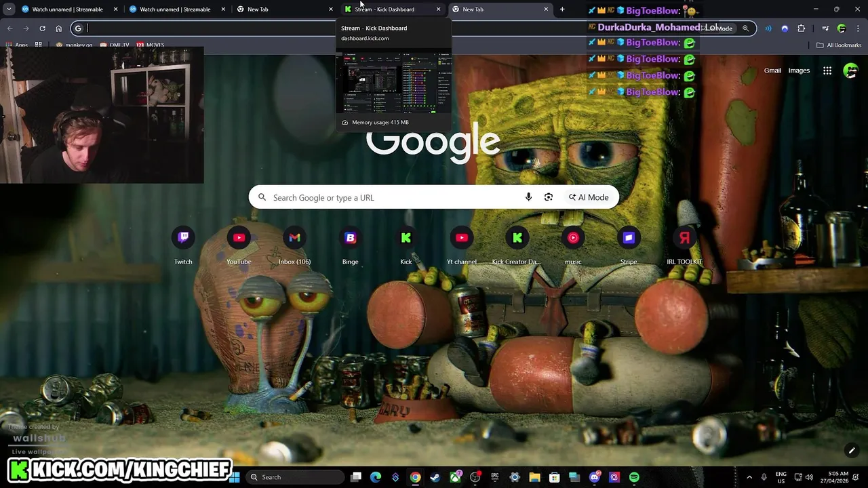
Task: Open the media controls in toolbar
Action: click(825, 28)
